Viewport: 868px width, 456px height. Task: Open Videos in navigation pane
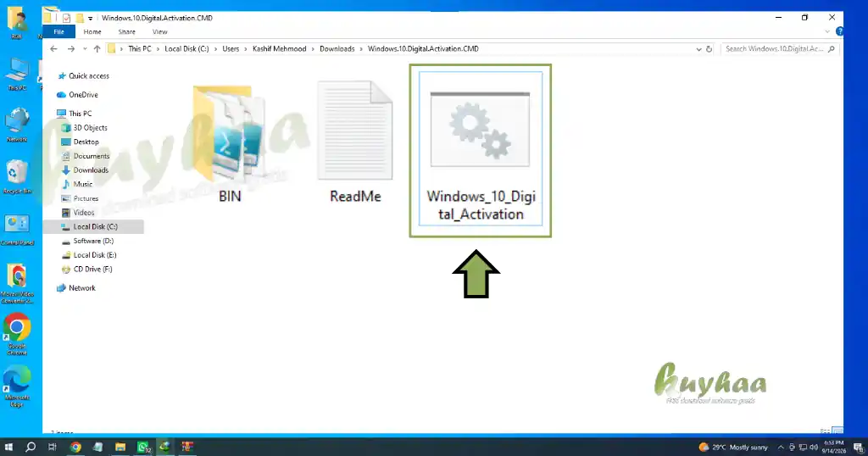point(78,213)
